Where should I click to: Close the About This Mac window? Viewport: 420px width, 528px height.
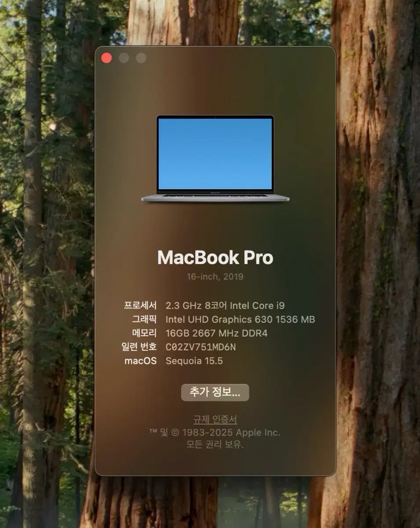(x=106, y=58)
